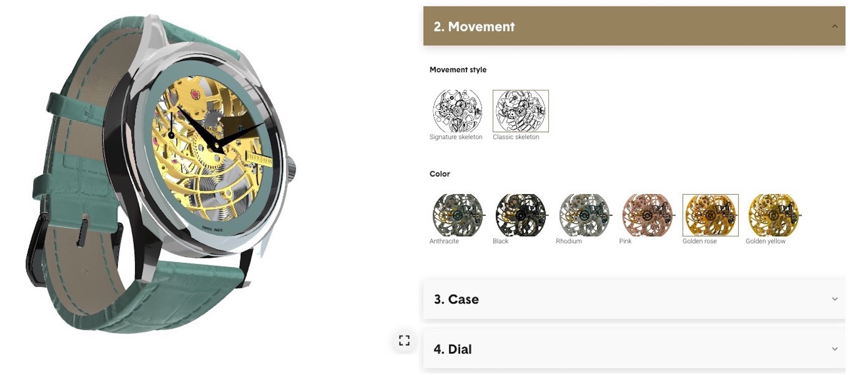Viewport: 868px width, 375px height.
Task: Click the Signature skeleton text label
Action: (456, 137)
